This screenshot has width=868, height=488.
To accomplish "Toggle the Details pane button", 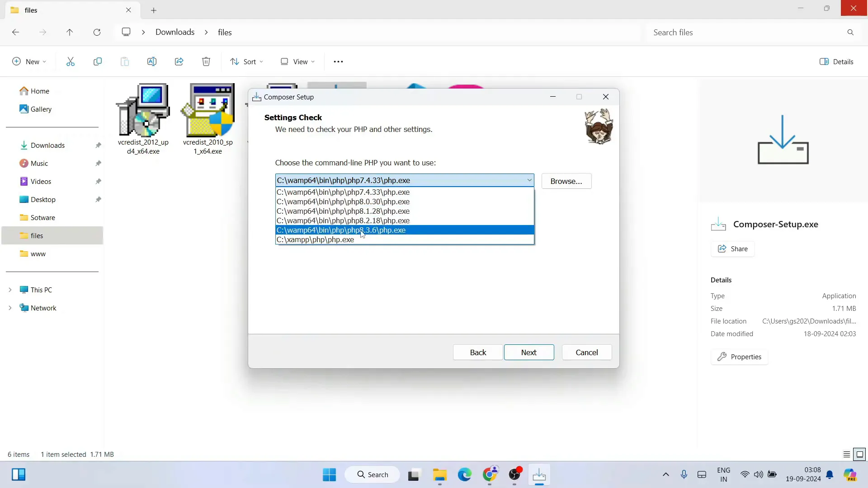I will click(836, 61).
